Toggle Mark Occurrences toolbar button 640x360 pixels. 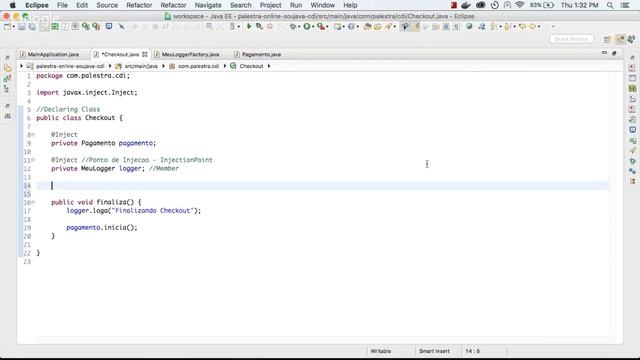pyautogui.click(x=416, y=27)
